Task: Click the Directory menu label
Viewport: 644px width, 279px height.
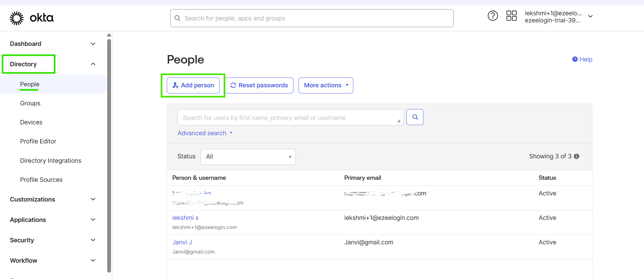Action: 23,64
